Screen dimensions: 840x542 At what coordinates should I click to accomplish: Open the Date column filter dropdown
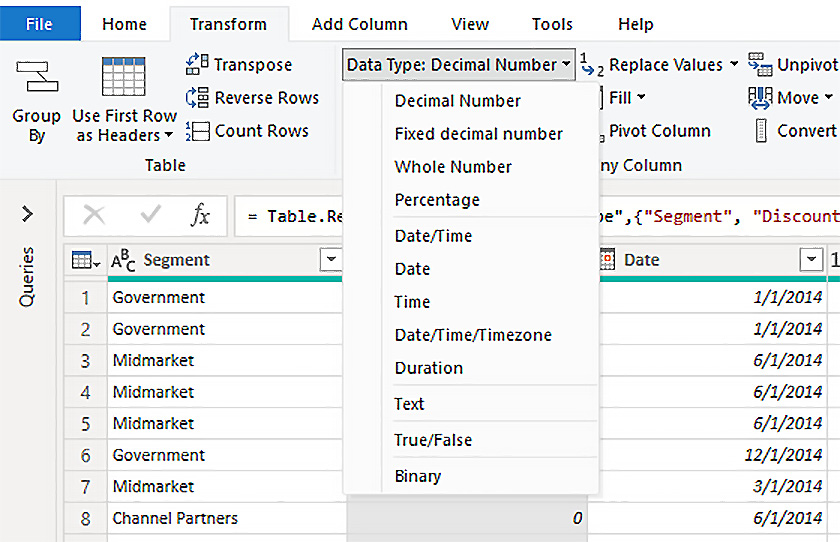[x=812, y=261]
